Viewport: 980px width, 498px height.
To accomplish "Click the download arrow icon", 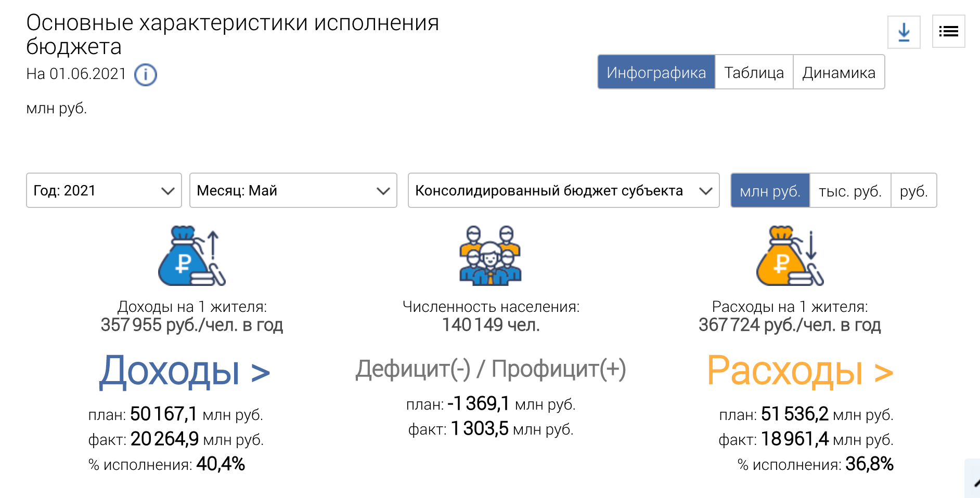I will [904, 32].
